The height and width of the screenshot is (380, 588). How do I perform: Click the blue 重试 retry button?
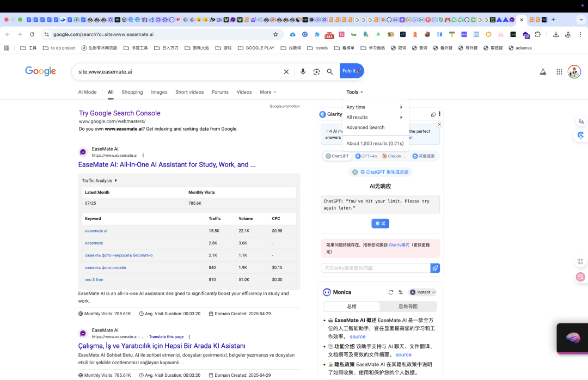click(380, 224)
